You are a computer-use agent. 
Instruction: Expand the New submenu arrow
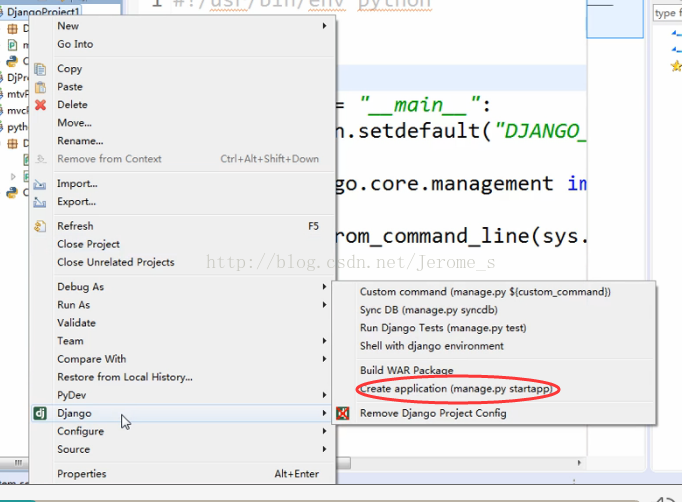tap(324, 26)
